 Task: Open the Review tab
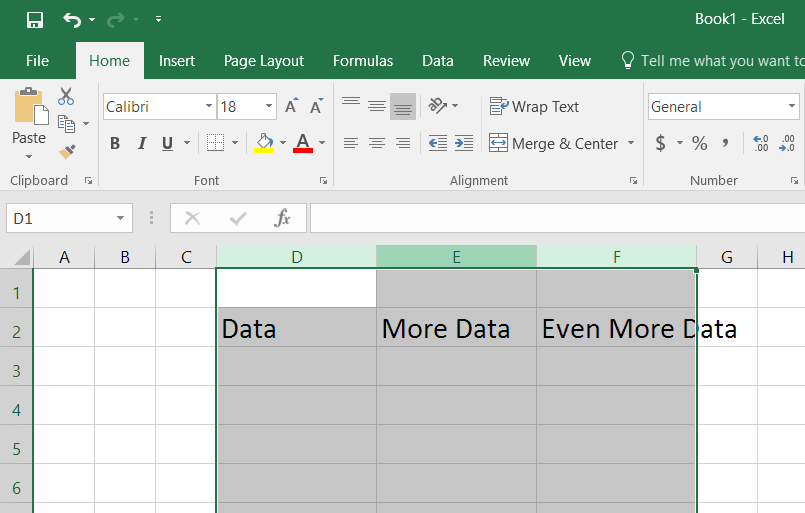(x=506, y=61)
